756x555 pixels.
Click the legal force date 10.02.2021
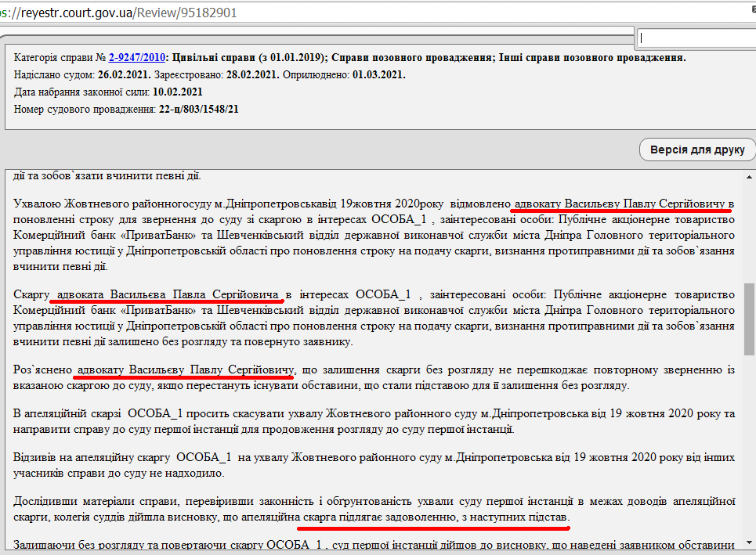coord(178,92)
